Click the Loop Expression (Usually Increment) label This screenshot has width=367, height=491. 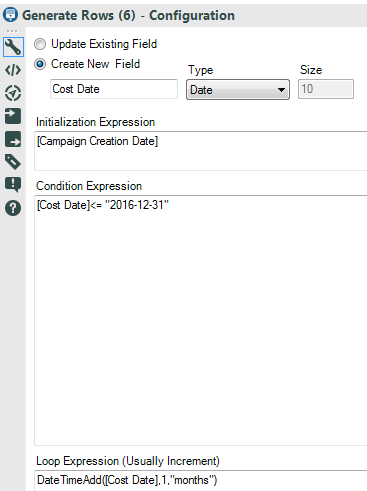coord(128,461)
